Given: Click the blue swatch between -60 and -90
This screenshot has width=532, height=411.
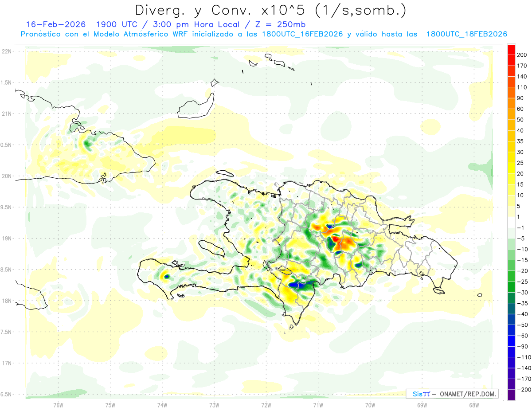Looking at the screenshot, I should (511, 341).
